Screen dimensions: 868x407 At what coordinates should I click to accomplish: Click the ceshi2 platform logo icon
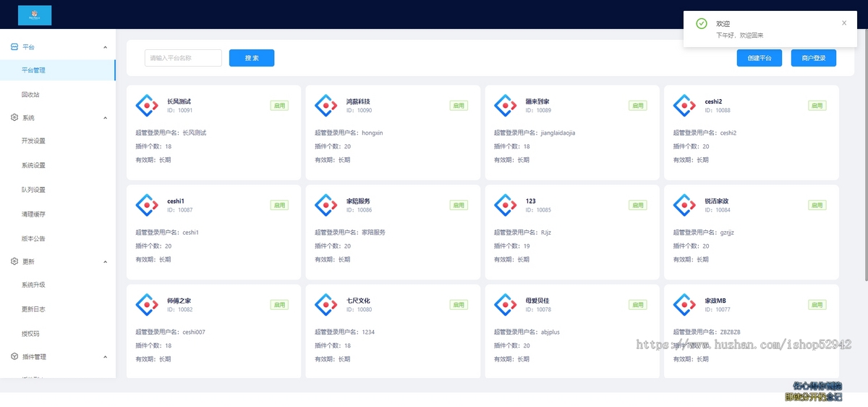click(685, 106)
